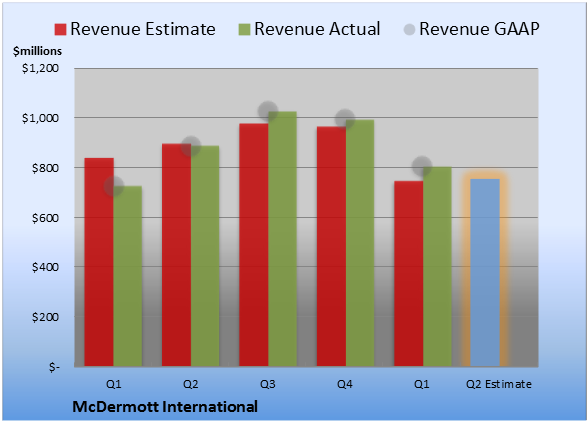Click the 'Q3' x-axis label

[268, 384]
